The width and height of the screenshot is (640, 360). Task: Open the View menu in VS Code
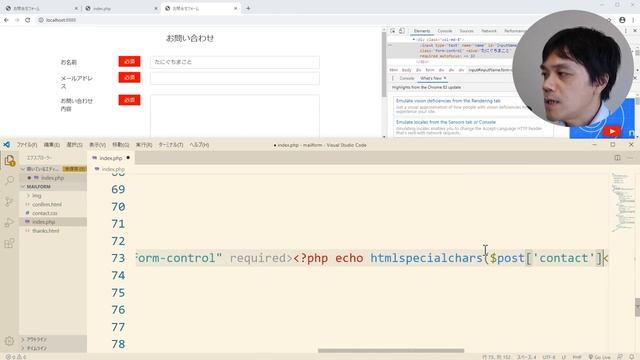click(97, 144)
